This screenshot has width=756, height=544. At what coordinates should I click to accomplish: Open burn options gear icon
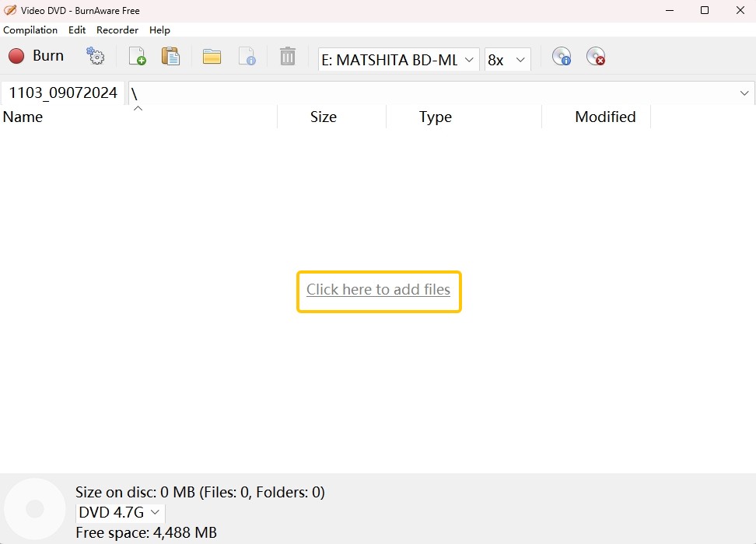(95, 56)
